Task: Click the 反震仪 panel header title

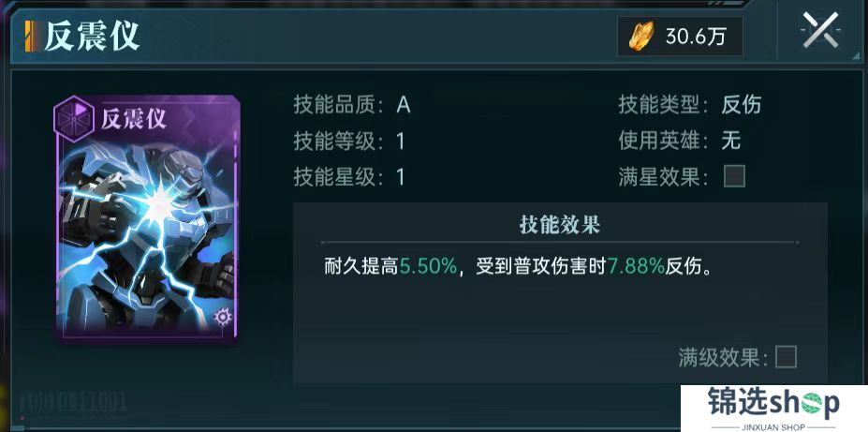Action: point(92,37)
